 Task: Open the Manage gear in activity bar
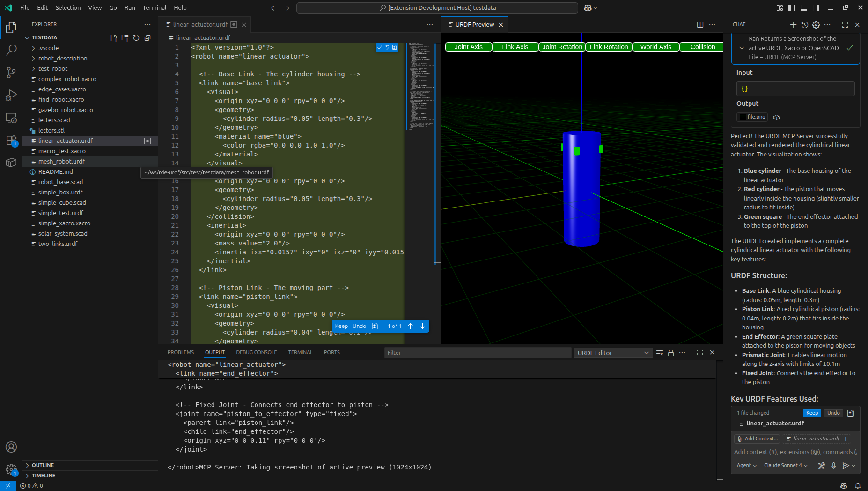point(11,469)
